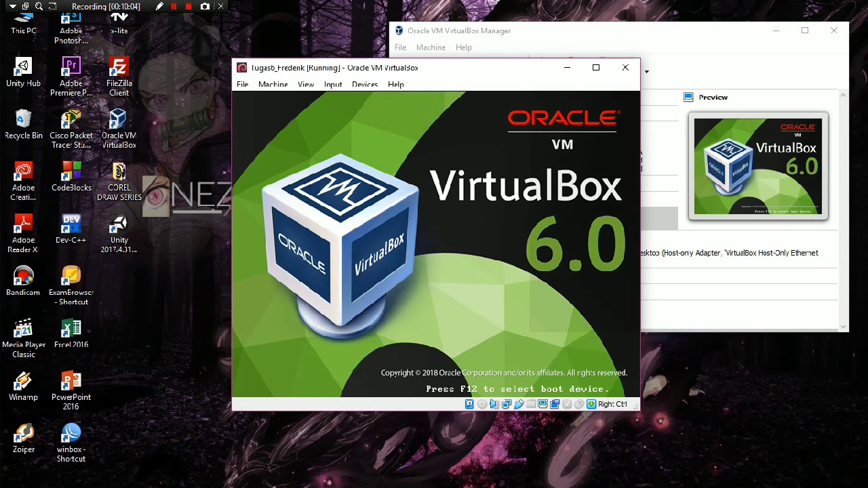Select the This PC desktop icon
The image size is (868, 488).
(23, 23)
